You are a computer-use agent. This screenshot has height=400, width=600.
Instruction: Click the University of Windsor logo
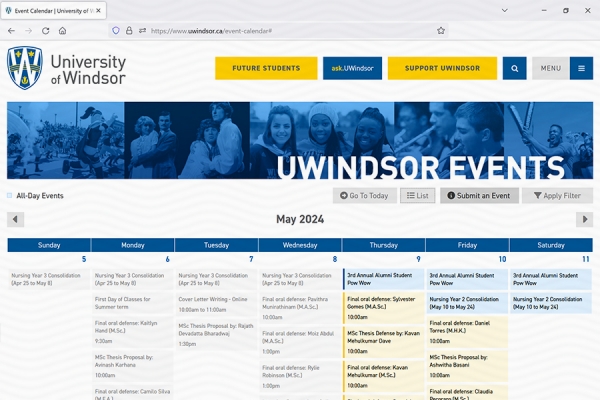pos(67,69)
